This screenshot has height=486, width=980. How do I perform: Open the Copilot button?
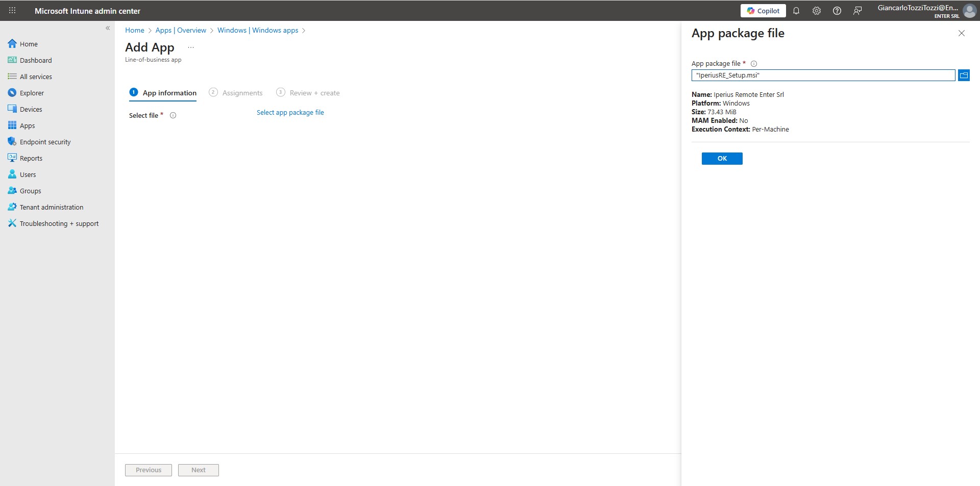click(763, 11)
